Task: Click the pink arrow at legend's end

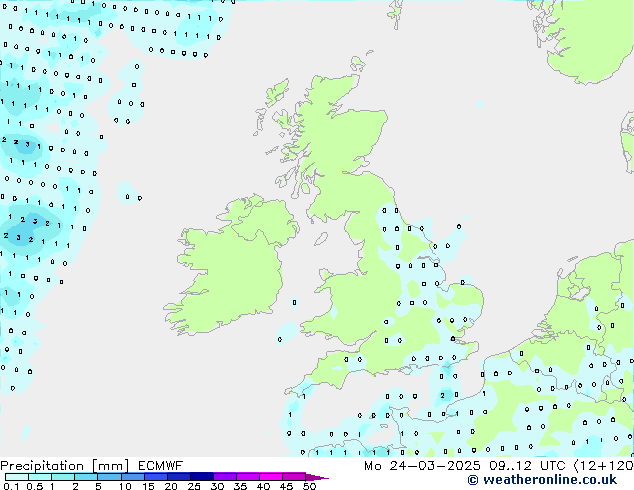Action: [320, 477]
